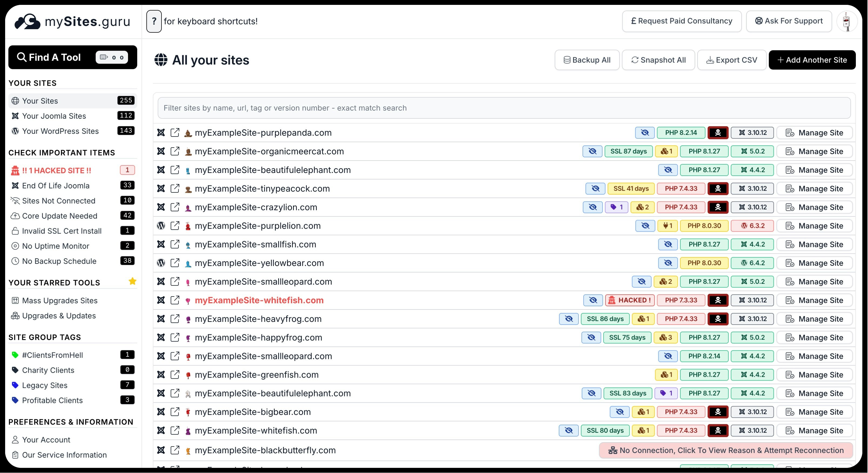
Task: Select the #ClientsFromHell green tag
Action: (52, 355)
